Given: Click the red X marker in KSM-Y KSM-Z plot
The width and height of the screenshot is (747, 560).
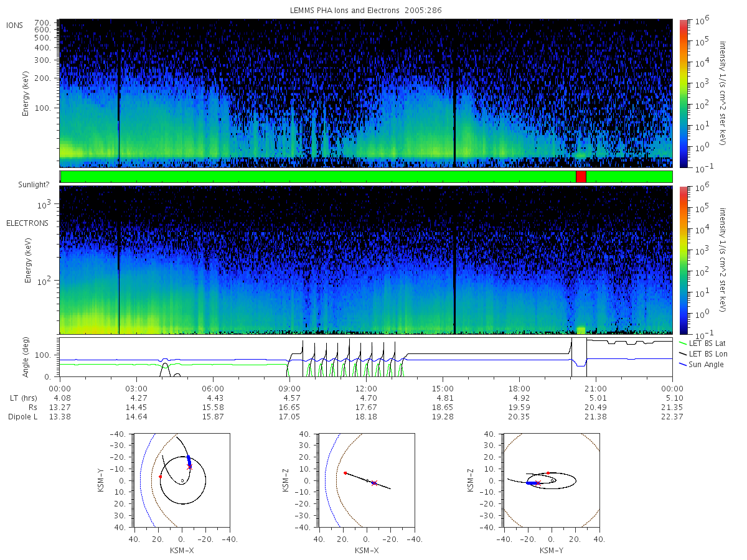Looking at the screenshot, I should pos(539,483).
